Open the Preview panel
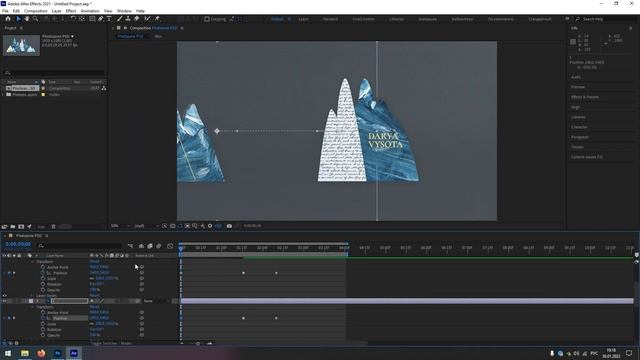This screenshot has width=640, height=360. (578, 87)
